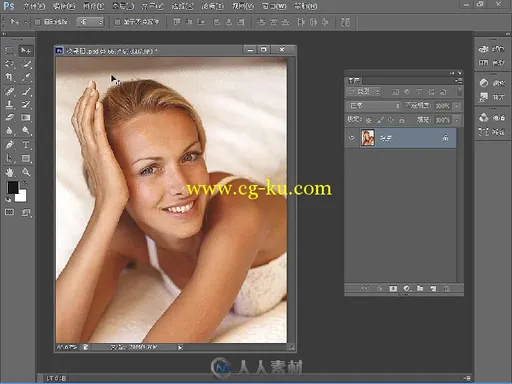This screenshot has width=512, height=384.
Task: Select the Blur tool
Action: pyautogui.click(x=10, y=131)
